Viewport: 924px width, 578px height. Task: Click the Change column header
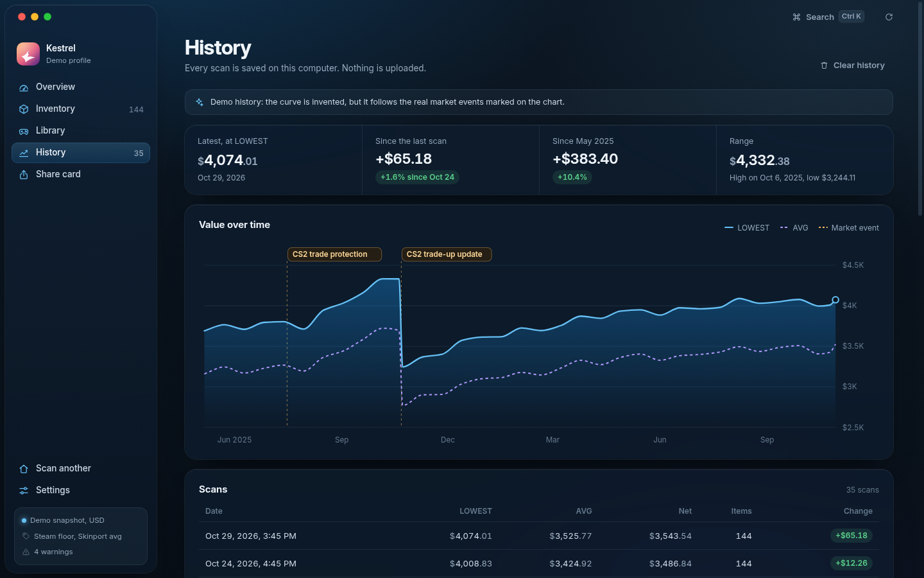(x=858, y=511)
